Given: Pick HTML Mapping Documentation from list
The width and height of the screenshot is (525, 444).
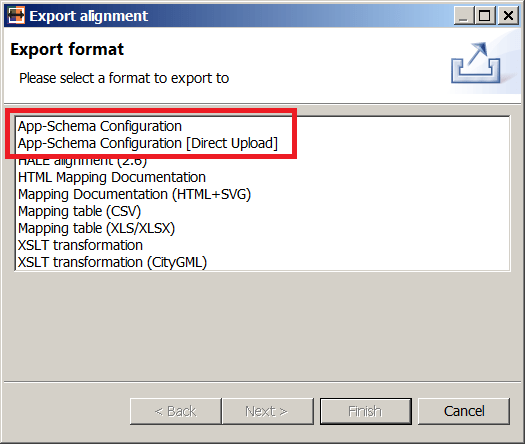Looking at the screenshot, I should click(x=112, y=177).
